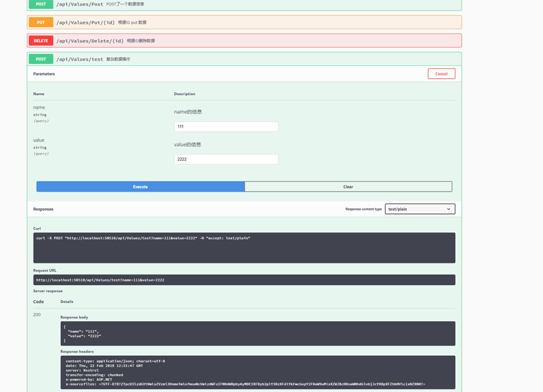Screen dimensions: 543x392
Task: Click the name parameter input field
Action: pos(226,126)
